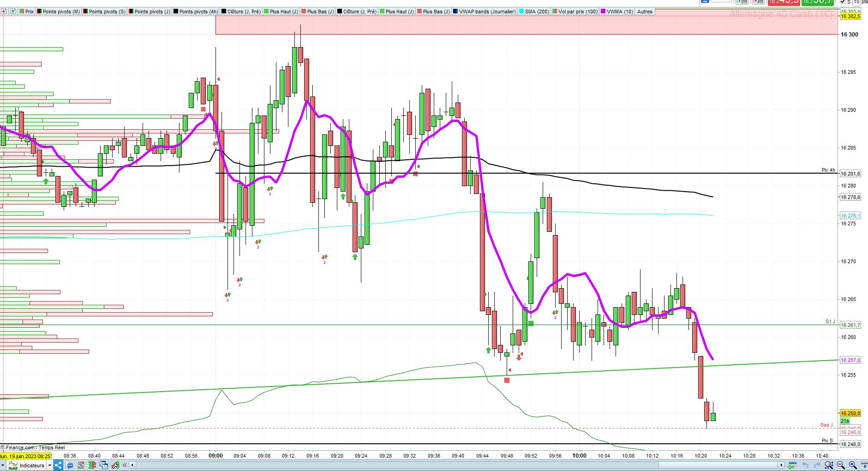Click the 16 278,6 price label

(850, 197)
